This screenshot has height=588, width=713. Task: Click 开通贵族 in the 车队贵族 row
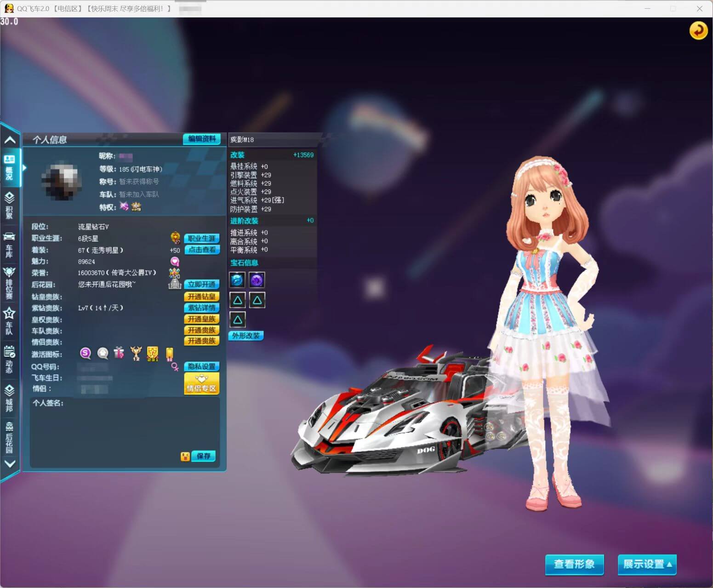[202, 330]
